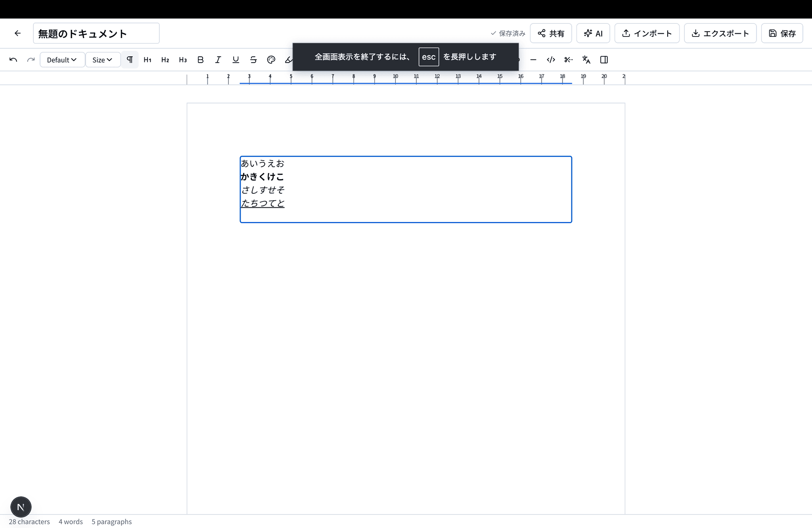Click the redo arrow icon
812x528 pixels.
(31, 60)
